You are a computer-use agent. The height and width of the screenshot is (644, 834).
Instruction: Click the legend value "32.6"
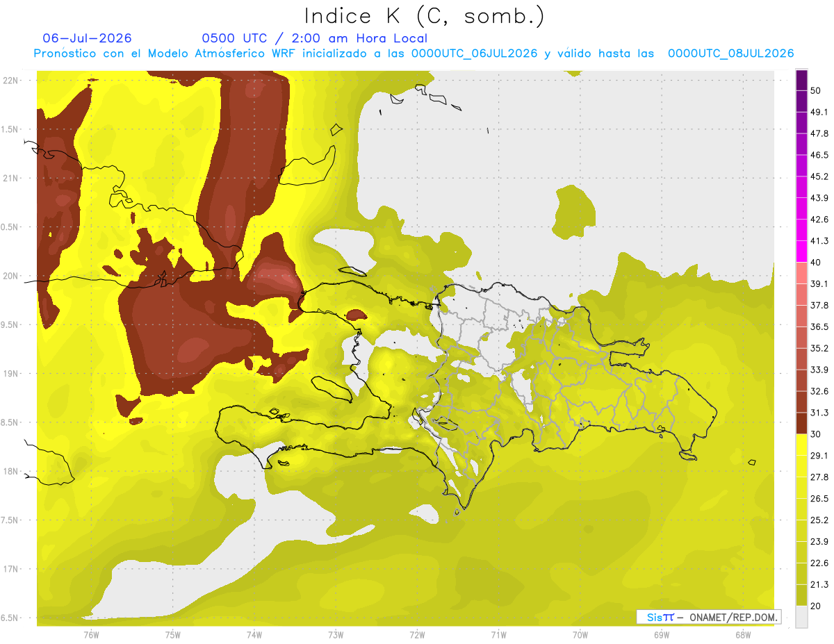tap(819, 391)
